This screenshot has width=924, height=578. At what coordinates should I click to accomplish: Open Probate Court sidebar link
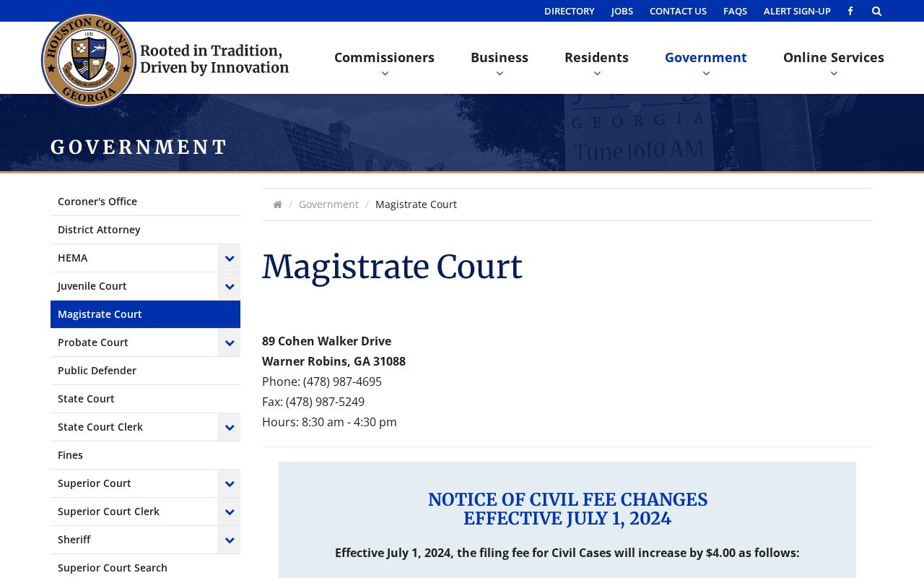pyautogui.click(x=134, y=342)
